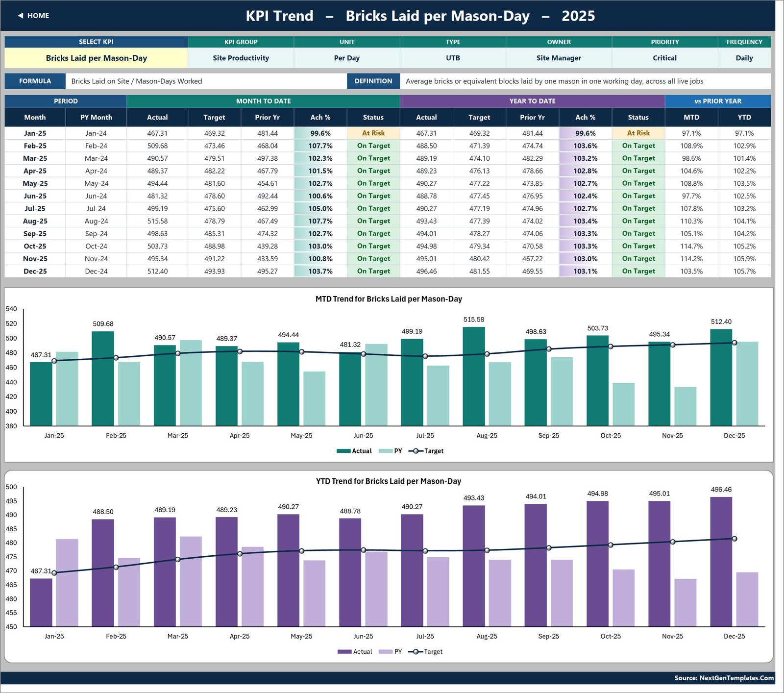Click the Nov-25 PY bar in MTD chart
This screenshot has width=784, height=693.
685,406
